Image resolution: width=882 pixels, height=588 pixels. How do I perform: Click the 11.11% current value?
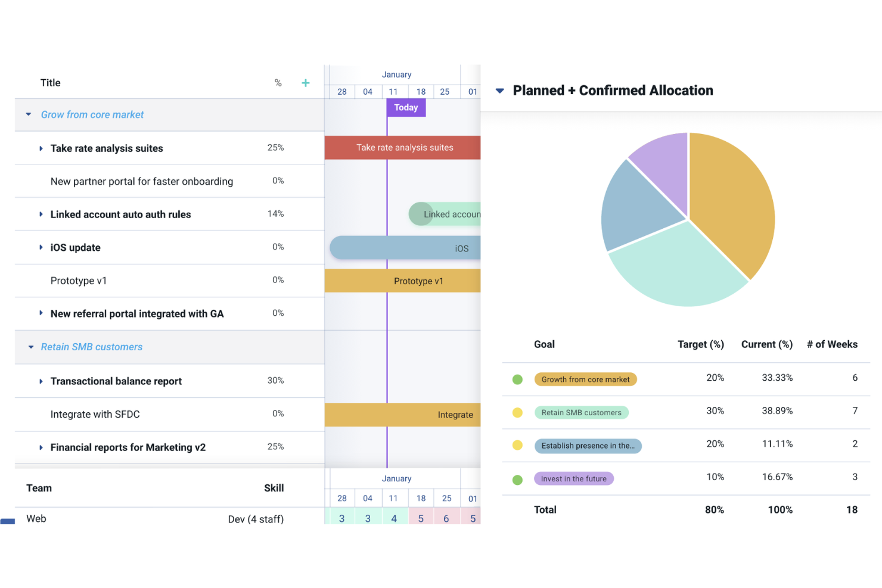tap(777, 444)
